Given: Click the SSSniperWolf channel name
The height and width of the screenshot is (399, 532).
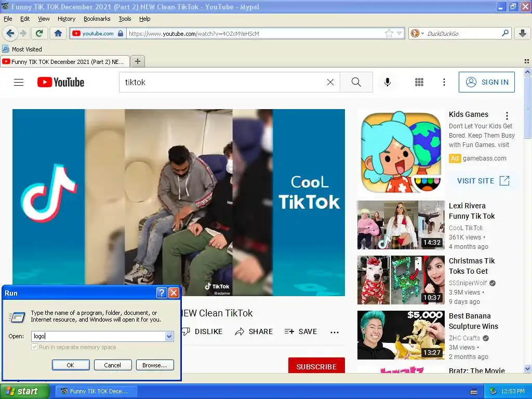Looking at the screenshot, I should coord(468,283).
